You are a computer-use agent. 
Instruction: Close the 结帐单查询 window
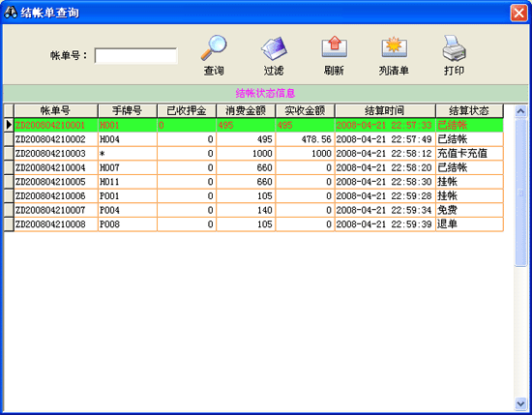(x=518, y=13)
